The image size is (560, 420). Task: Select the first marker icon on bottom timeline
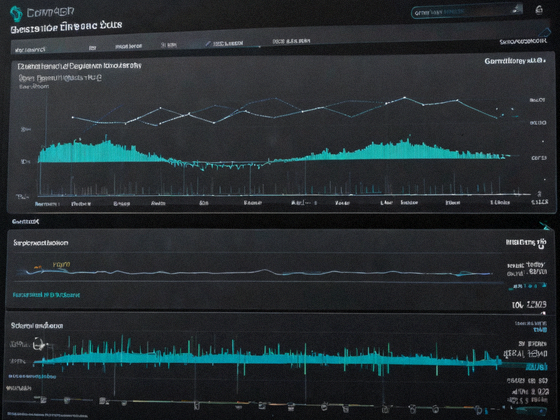44,400
